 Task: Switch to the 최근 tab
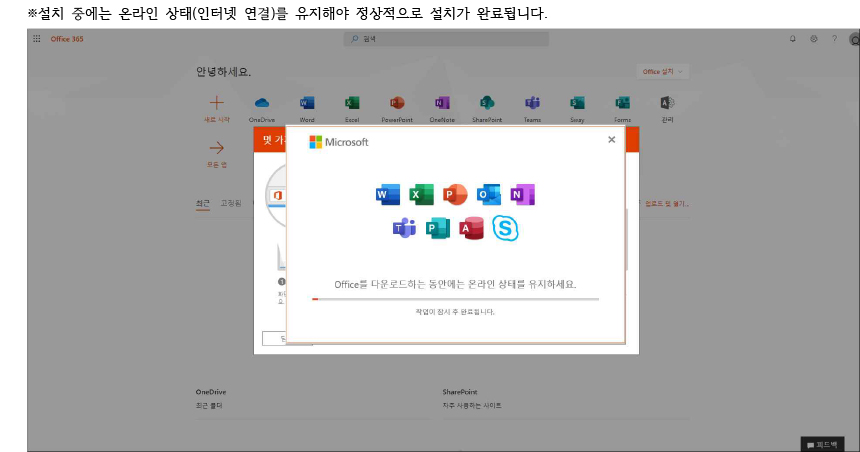pos(203,204)
